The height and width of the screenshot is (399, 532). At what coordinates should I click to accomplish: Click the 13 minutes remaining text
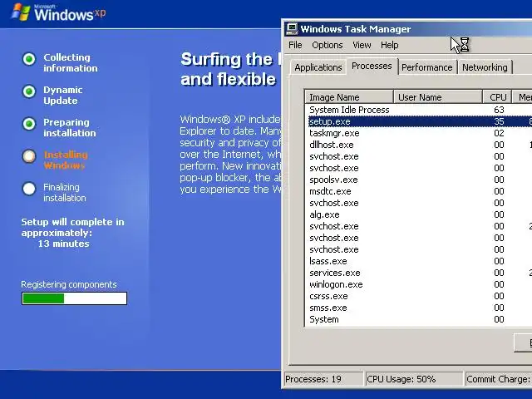pos(63,244)
